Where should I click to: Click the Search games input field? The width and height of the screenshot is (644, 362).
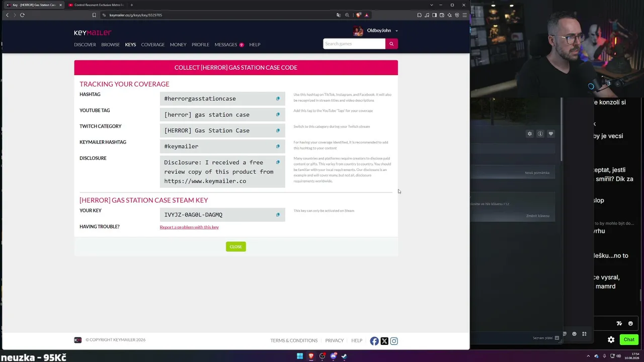click(354, 44)
